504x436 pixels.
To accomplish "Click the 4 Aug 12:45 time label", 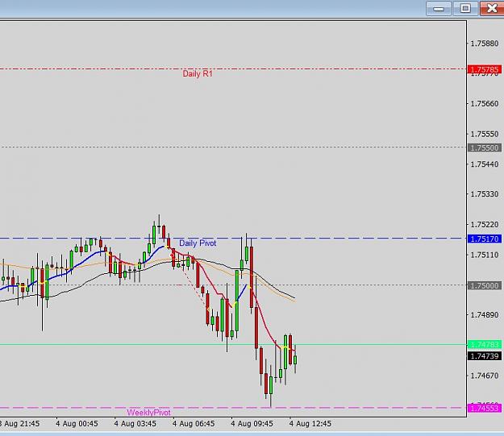I will [x=310, y=424].
